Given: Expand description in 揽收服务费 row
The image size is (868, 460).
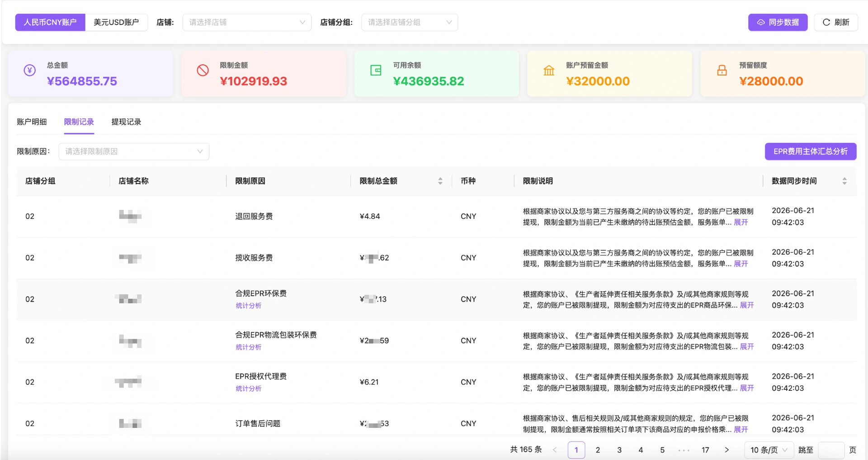Looking at the screenshot, I should pyautogui.click(x=741, y=264).
